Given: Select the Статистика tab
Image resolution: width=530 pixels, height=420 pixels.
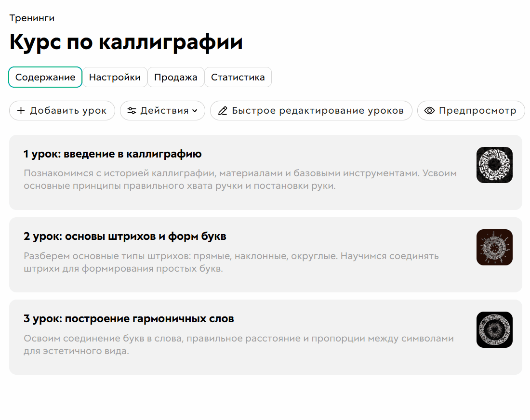Looking at the screenshot, I should pyautogui.click(x=238, y=77).
